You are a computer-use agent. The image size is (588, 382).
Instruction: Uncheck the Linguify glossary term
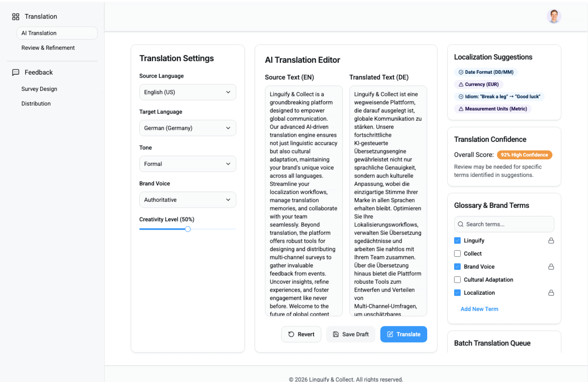(457, 241)
